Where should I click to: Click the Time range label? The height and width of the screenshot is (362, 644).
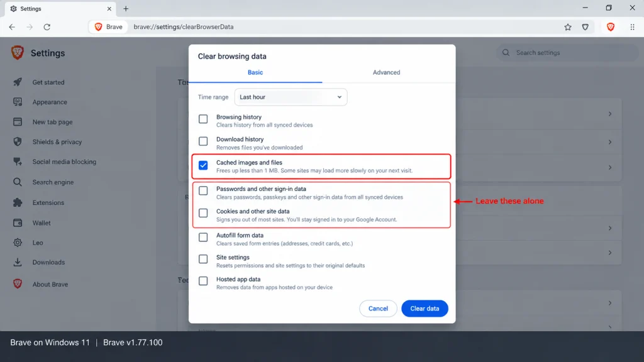[213, 97]
